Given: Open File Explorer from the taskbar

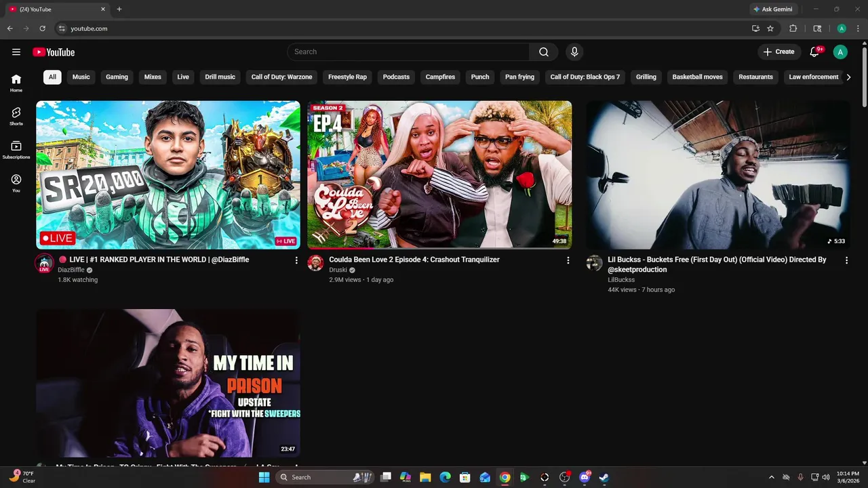Looking at the screenshot, I should 425,477.
